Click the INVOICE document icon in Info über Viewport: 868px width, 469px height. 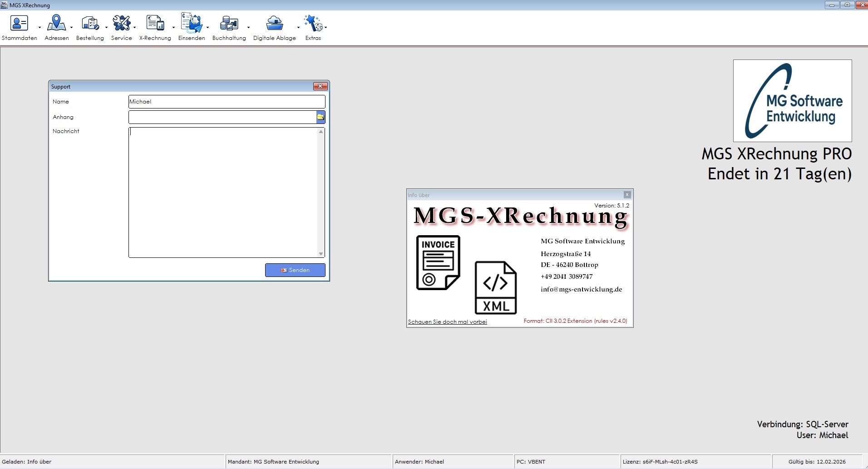coord(438,262)
